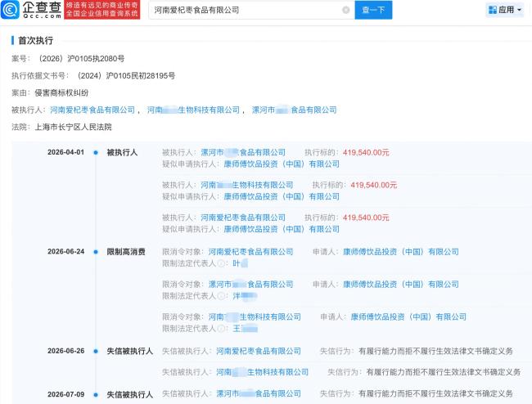Open 康师傅饮品投资 applicant link under third 被执行人 record
This screenshot has height=404, width=532.
282,229
